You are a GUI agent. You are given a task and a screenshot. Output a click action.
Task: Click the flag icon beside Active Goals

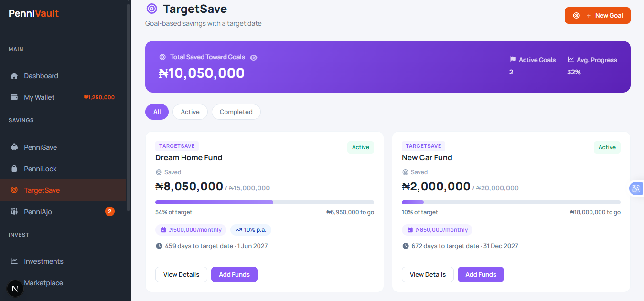click(x=513, y=59)
